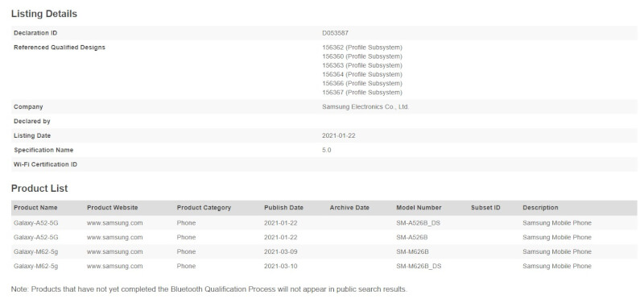This screenshot has height=307, width=644.
Task: Sort by the Publish Date column header
Action: 284,208
